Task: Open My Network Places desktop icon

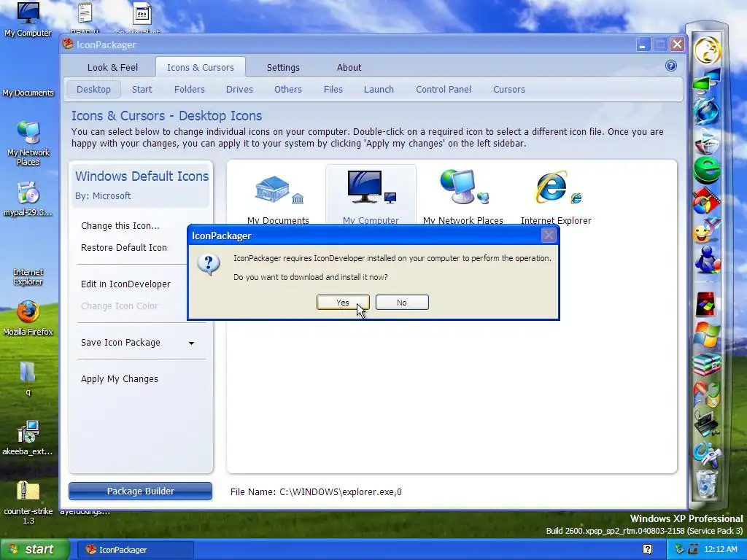Action: point(28,143)
